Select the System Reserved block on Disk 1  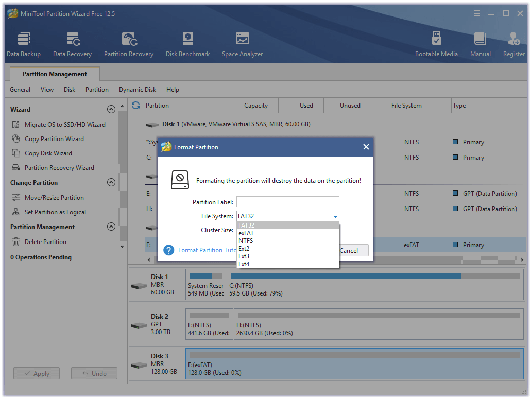pos(205,284)
